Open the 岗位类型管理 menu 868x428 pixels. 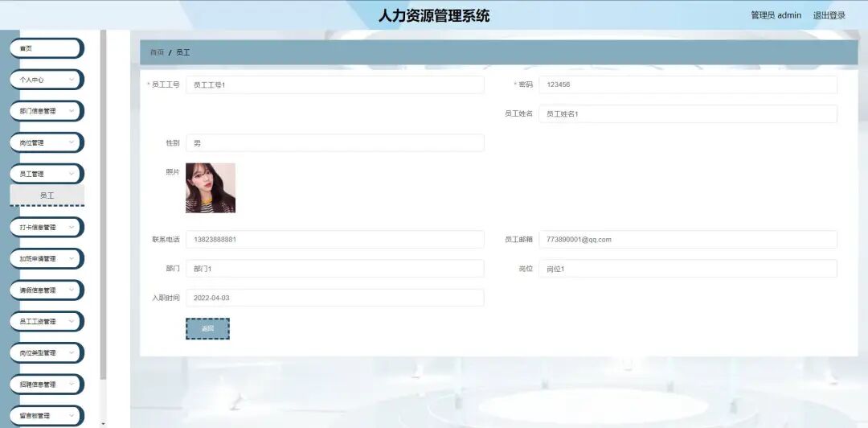[47, 352]
